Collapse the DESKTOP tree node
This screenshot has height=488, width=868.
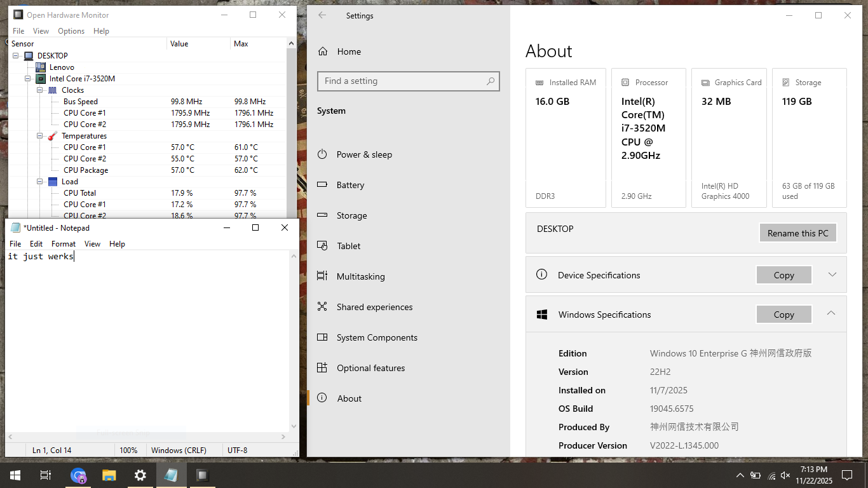[16, 56]
